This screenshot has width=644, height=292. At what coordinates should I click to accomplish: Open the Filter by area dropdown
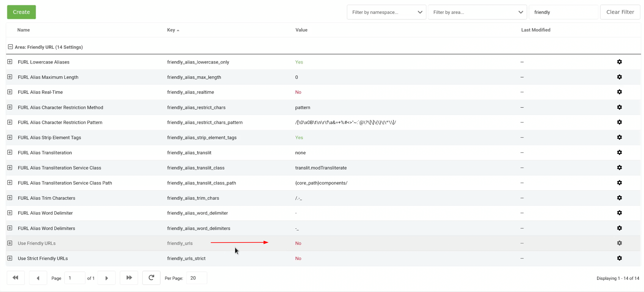[477, 12]
